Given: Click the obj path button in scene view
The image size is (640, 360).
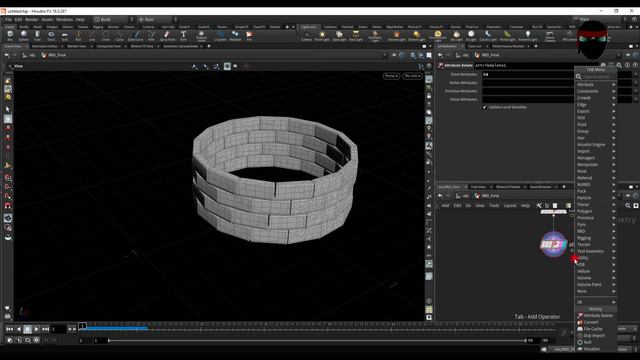Looking at the screenshot, I should click(x=29, y=55).
